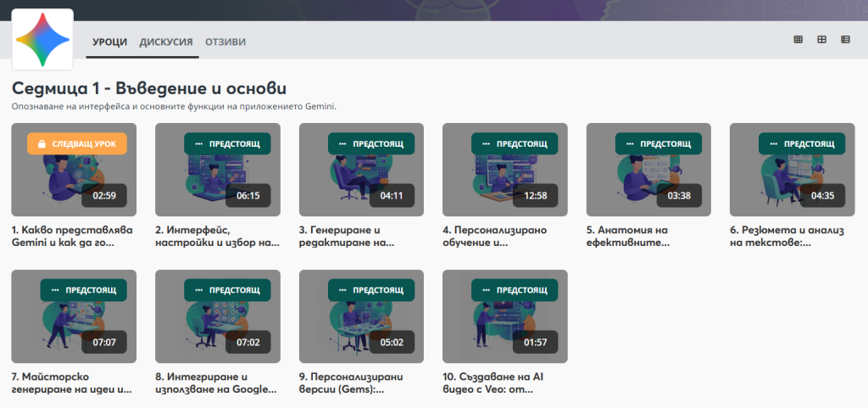868x408 pixels.
Task: Click ПРЕДСТОЯЩ badge on lesson 9
Action: 371,290
